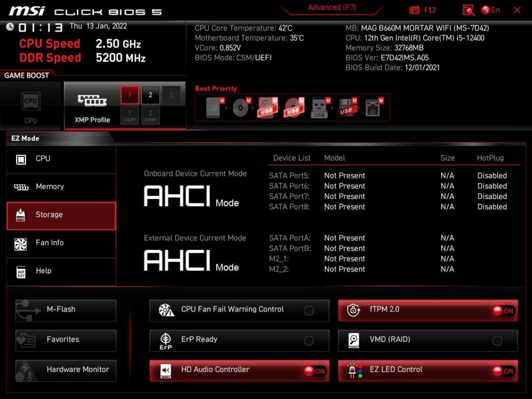Select the hard drive boot priority icon
Image resolution: width=532 pixels, height=399 pixels.
[x=214, y=108]
